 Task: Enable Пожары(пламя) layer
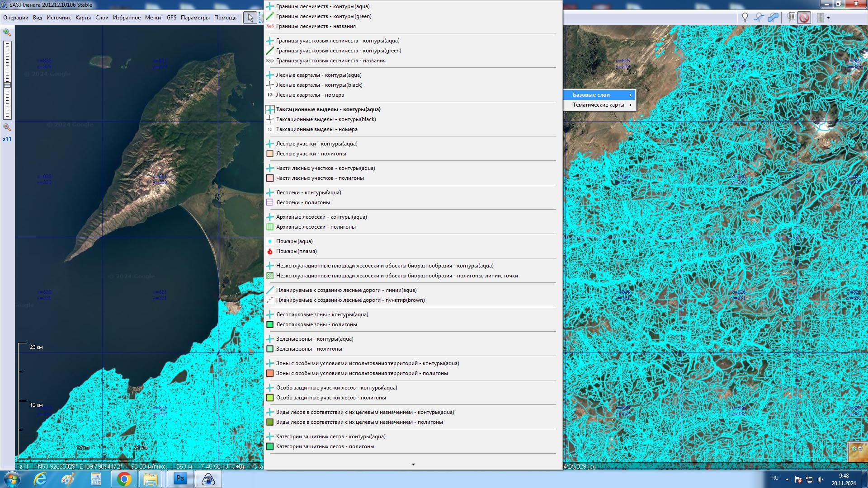[296, 251]
